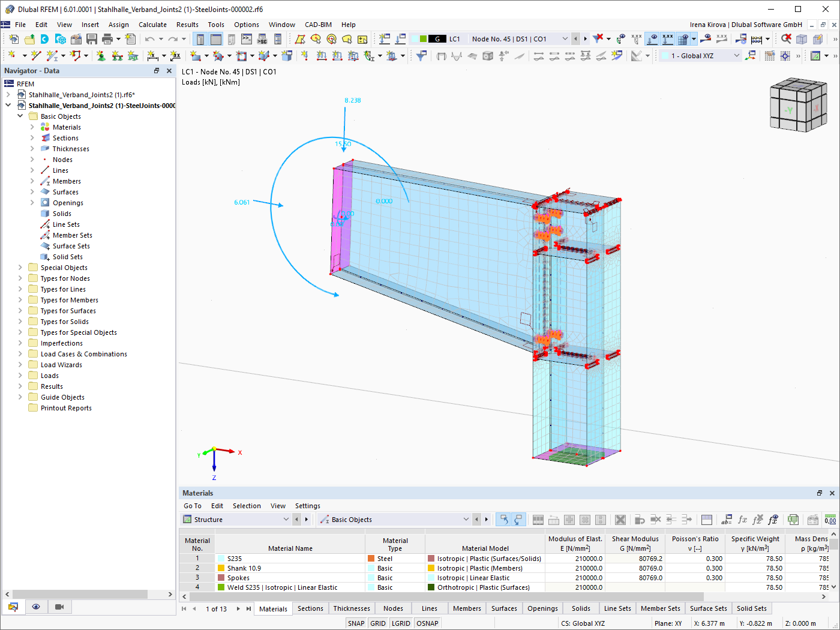Select the Printout Reports tree item
Screen dimensions: 840x630
tap(66, 408)
